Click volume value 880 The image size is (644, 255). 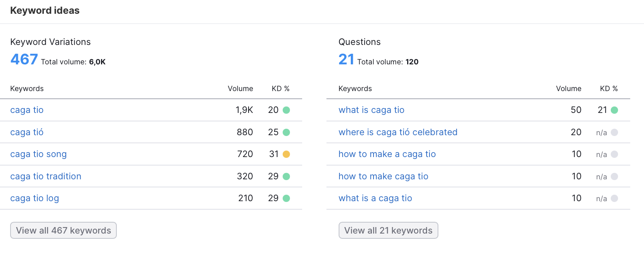click(245, 132)
